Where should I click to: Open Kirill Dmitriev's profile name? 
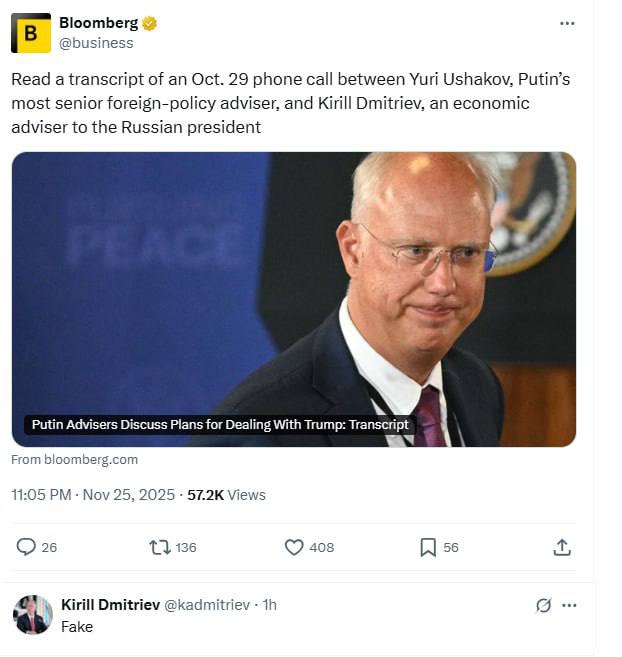110,605
